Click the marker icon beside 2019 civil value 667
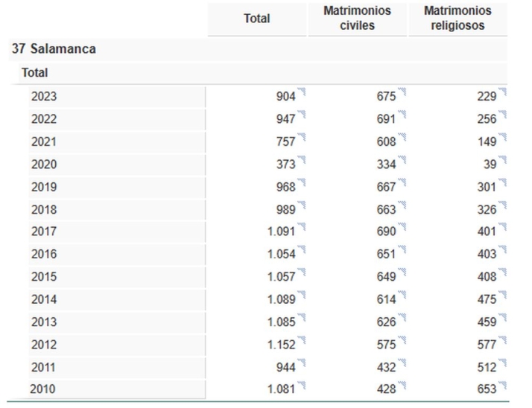This screenshot has height=408, width=532. 402,183
